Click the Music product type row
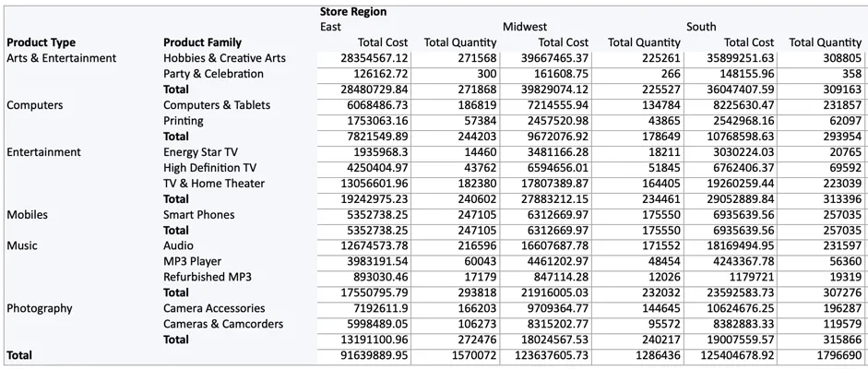The image size is (868, 370). point(22,245)
